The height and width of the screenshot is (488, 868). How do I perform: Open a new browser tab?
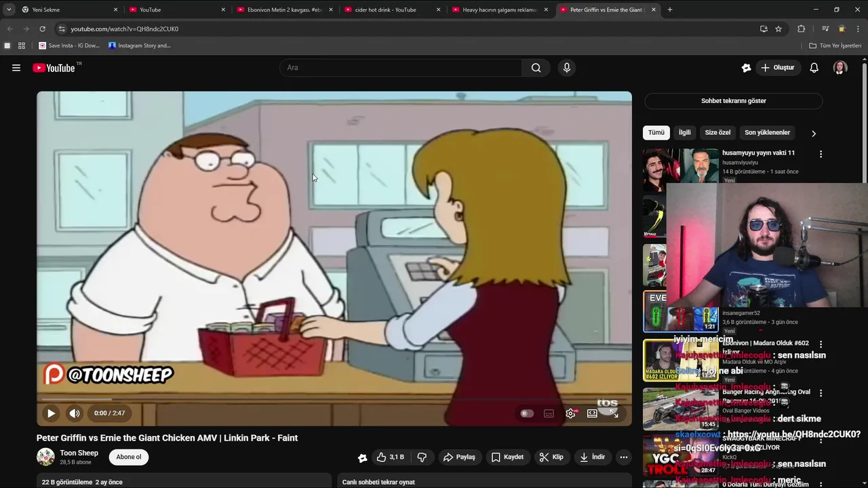(670, 9)
